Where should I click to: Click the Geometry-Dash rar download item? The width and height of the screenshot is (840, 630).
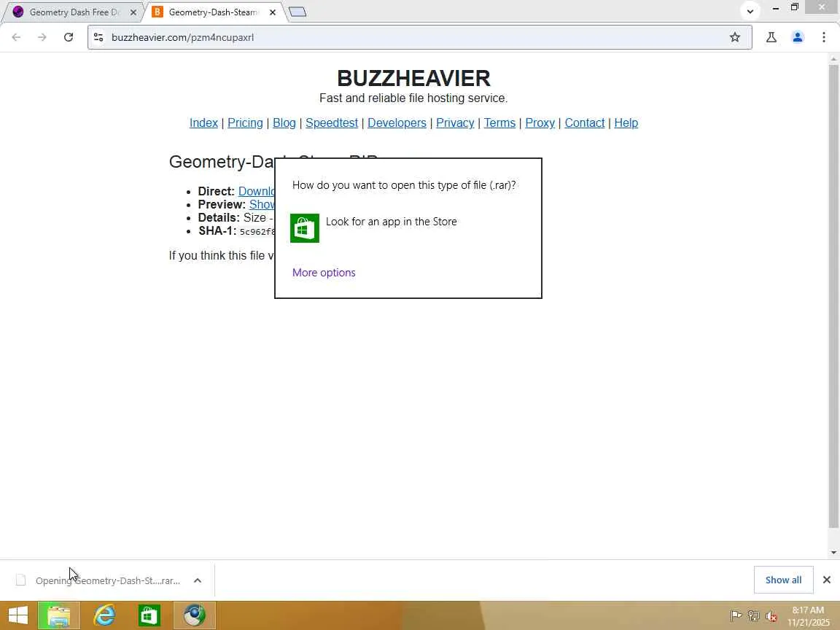[x=107, y=580]
